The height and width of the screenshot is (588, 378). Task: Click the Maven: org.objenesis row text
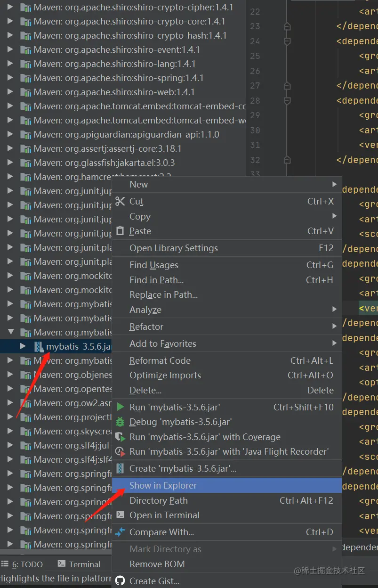tap(73, 375)
